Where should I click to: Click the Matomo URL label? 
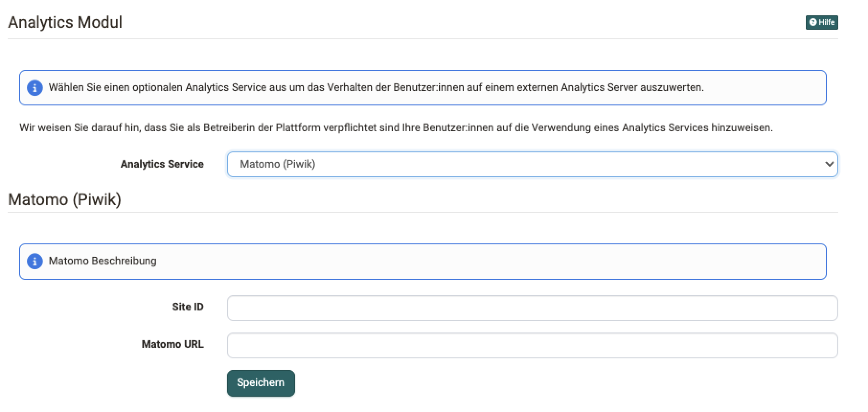172,344
